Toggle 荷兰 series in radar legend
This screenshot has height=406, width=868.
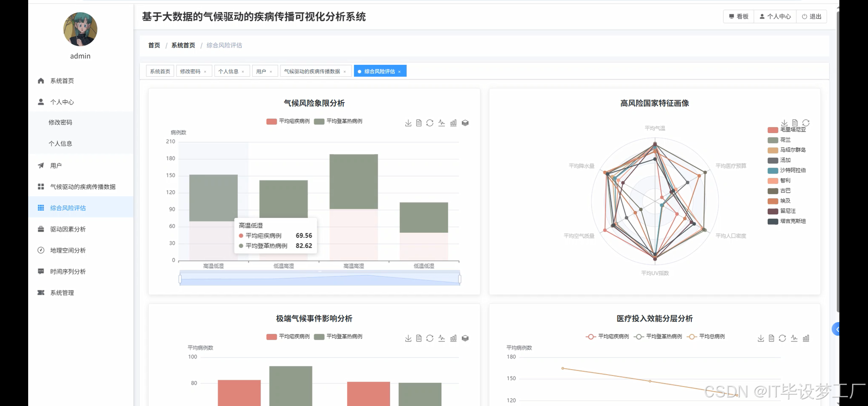[779, 140]
